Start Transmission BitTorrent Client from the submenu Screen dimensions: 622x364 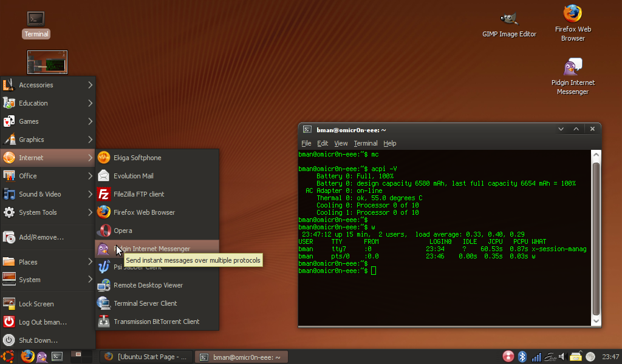(x=157, y=322)
